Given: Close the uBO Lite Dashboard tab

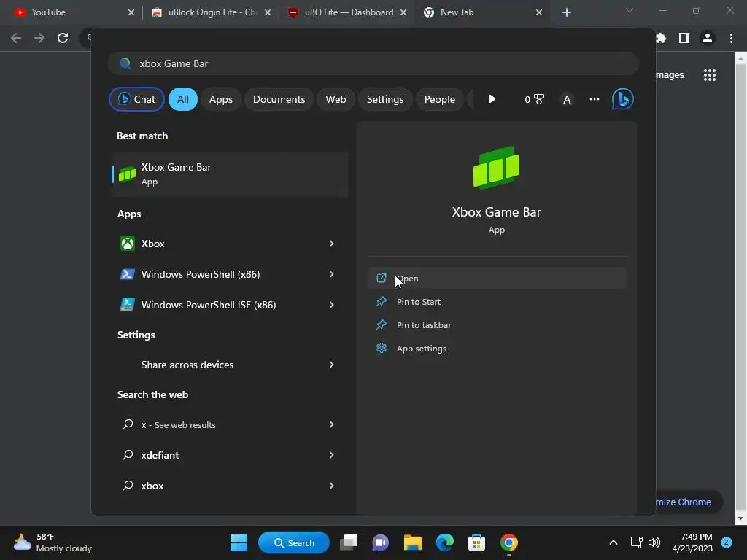Looking at the screenshot, I should pos(403,12).
